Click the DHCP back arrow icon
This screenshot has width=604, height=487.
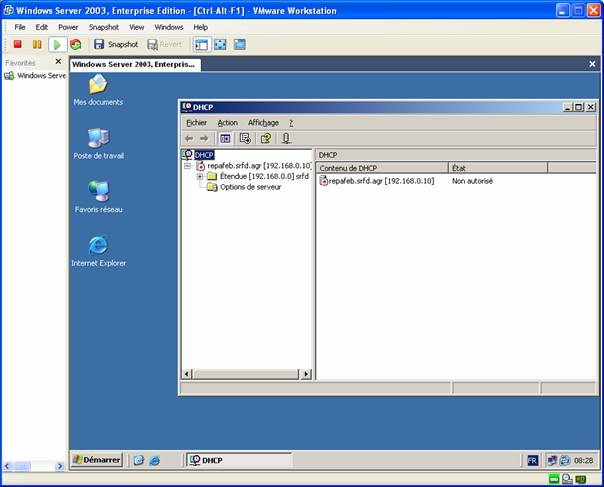pyautogui.click(x=189, y=138)
